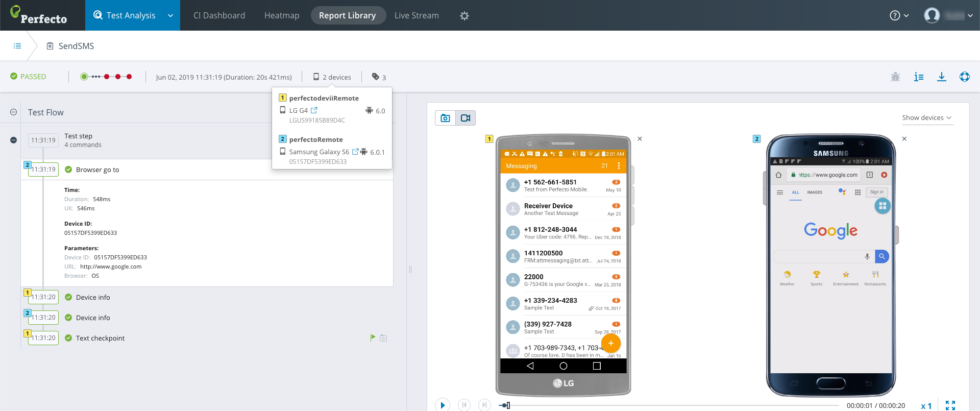The height and width of the screenshot is (411, 980).
Task: Click the green play flag on Text checkpoint
Action: 373,337
